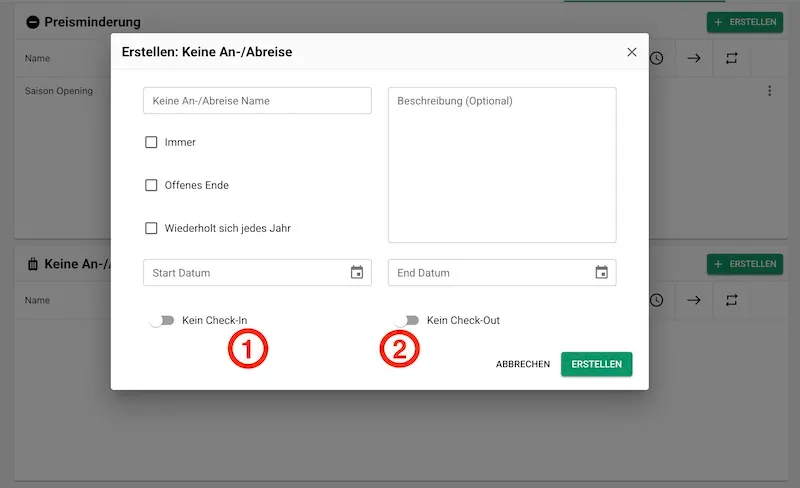Viewport: 800px width, 488px height.
Task: Close the Erstellen: Keine An-/Abreise dialog
Action: (x=632, y=52)
